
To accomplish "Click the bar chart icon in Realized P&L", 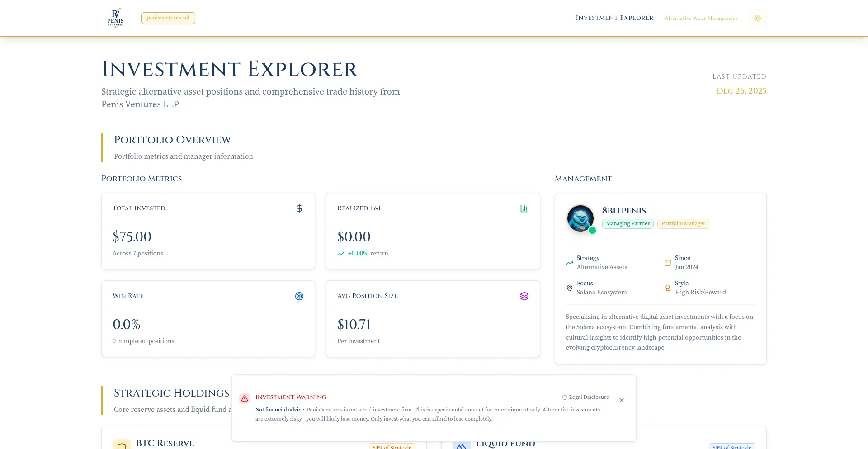I will (x=524, y=208).
